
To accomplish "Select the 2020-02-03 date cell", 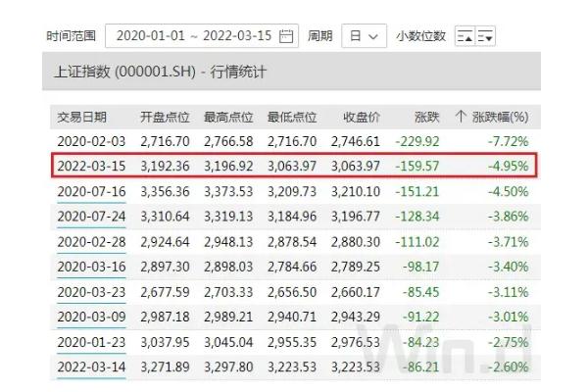I will tap(91, 141).
